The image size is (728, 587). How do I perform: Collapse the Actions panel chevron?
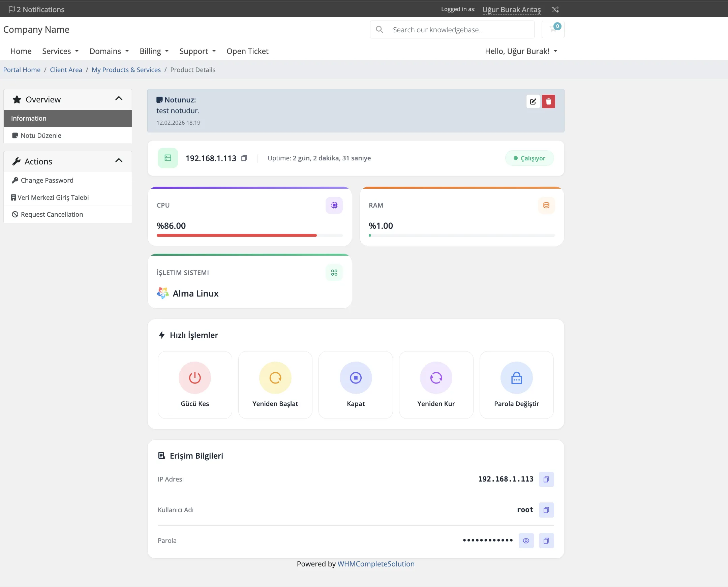click(119, 160)
